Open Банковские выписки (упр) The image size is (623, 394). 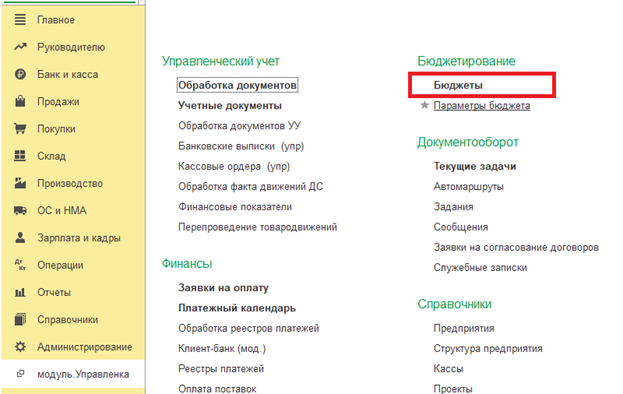point(241,146)
